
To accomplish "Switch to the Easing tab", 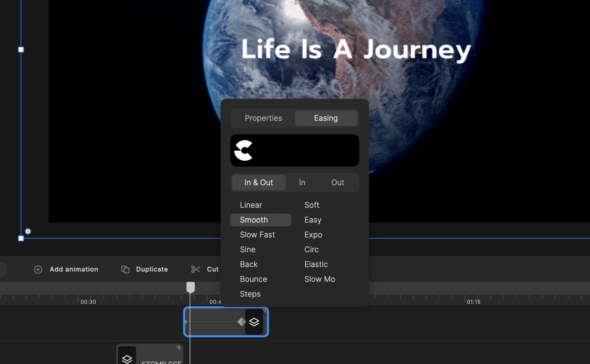I will tap(326, 118).
